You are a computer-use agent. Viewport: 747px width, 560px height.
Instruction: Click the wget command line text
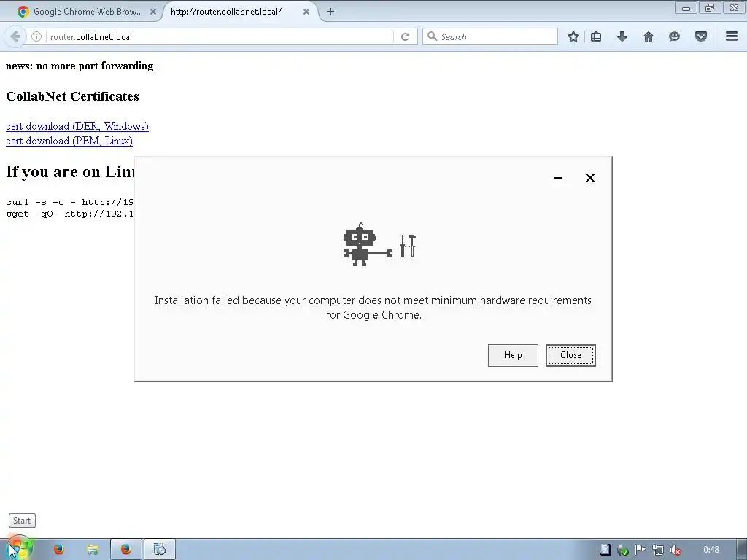pyautogui.click(x=70, y=214)
